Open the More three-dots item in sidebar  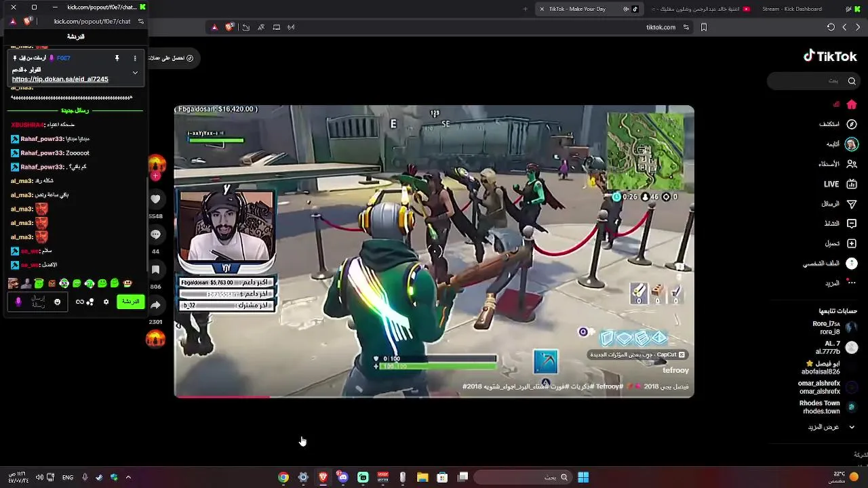(852, 283)
